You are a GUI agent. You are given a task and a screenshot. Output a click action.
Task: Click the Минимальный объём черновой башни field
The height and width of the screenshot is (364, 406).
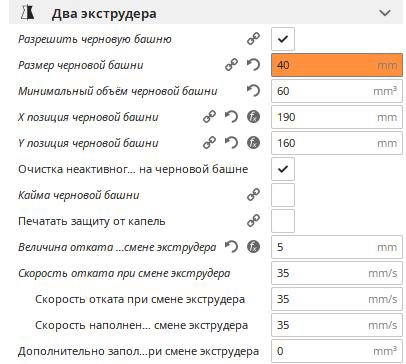pos(337,91)
